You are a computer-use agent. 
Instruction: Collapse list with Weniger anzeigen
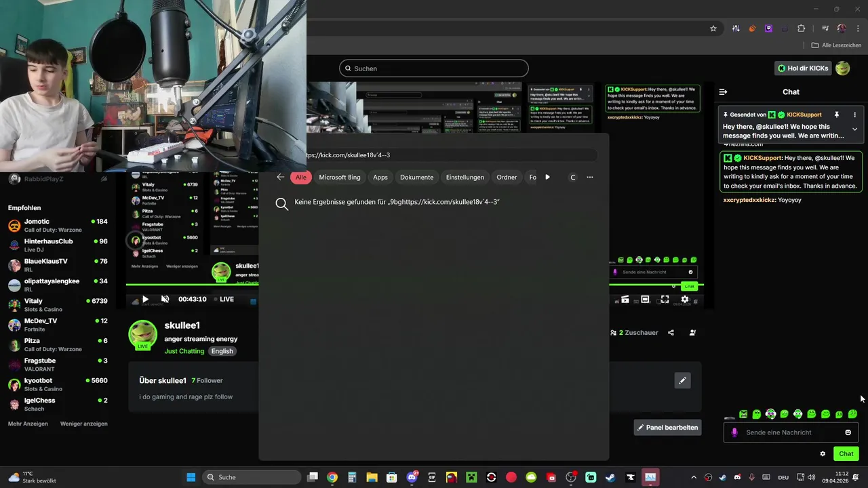pyautogui.click(x=84, y=424)
